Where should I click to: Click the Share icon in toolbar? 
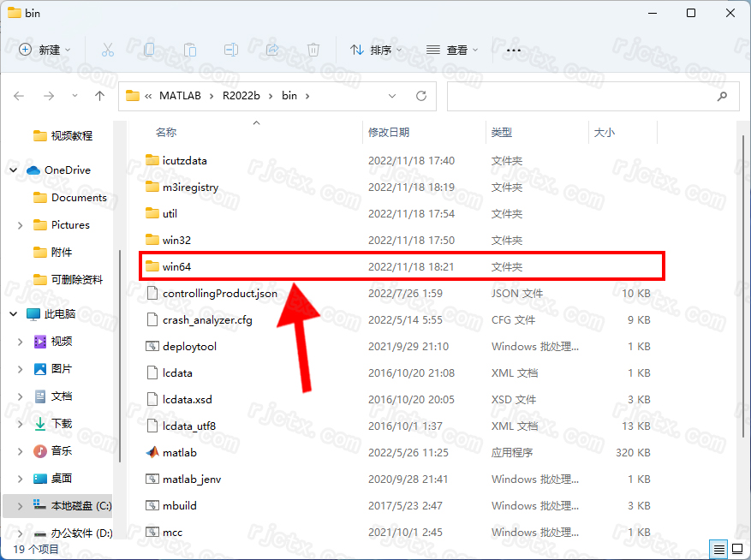click(272, 50)
